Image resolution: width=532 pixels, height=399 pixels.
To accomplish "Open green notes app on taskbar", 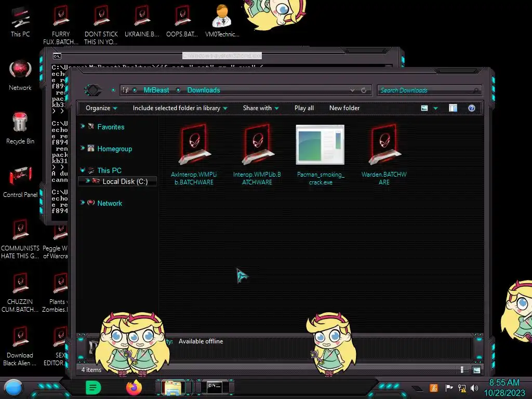I will click(x=93, y=388).
